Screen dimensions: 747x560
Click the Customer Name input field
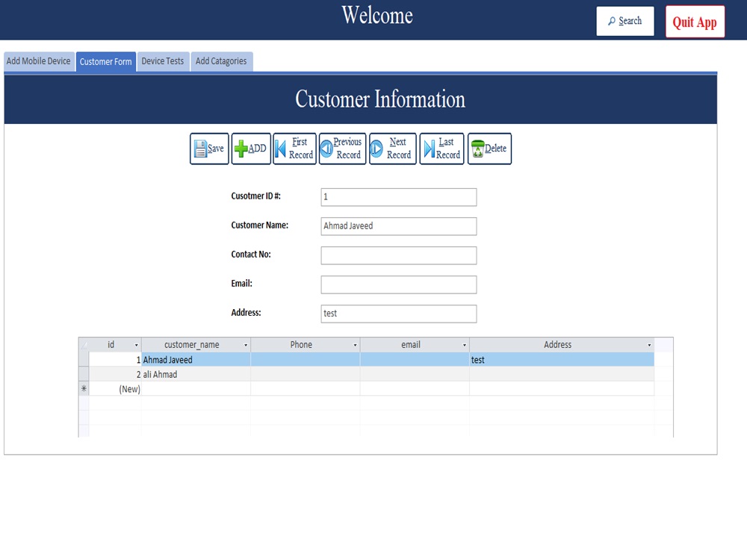tap(399, 226)
